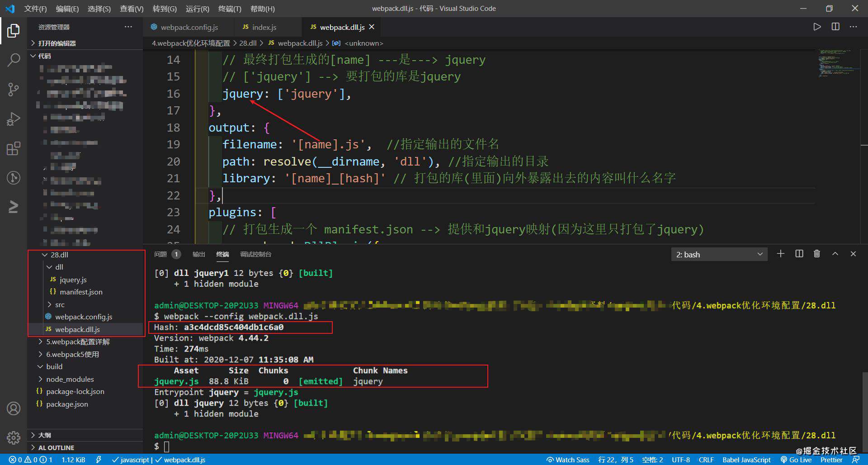This screenshot has width=868, height=465.
Task: Open package.json file
Action: pyautogui.click(x=85, y=404)
